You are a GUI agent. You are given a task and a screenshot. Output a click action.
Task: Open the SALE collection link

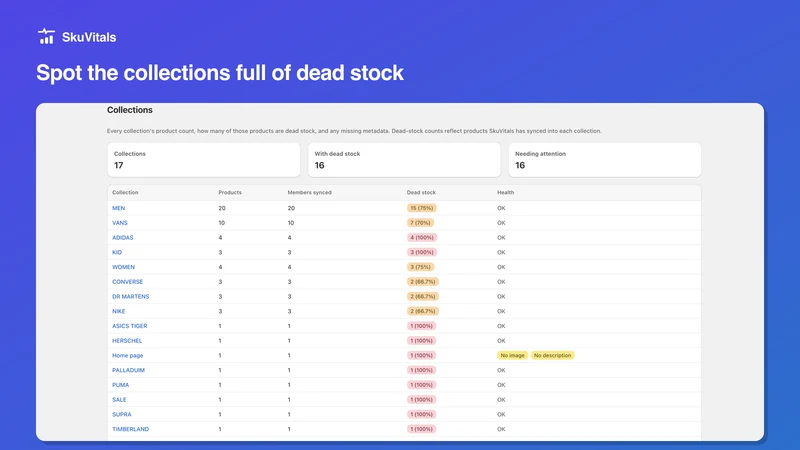(119, 400)
